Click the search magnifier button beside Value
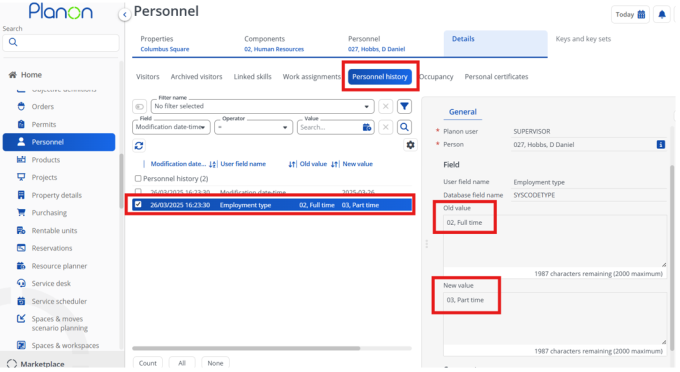Image resolution: width=680 pixels, height=372 pixels. point(404,127)
